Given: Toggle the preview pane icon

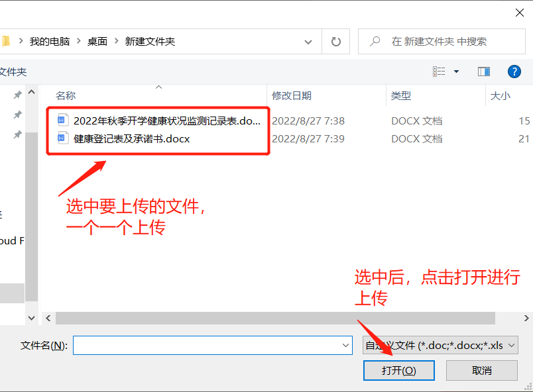Looking at the screenshot, I should [x=484, y=72].
